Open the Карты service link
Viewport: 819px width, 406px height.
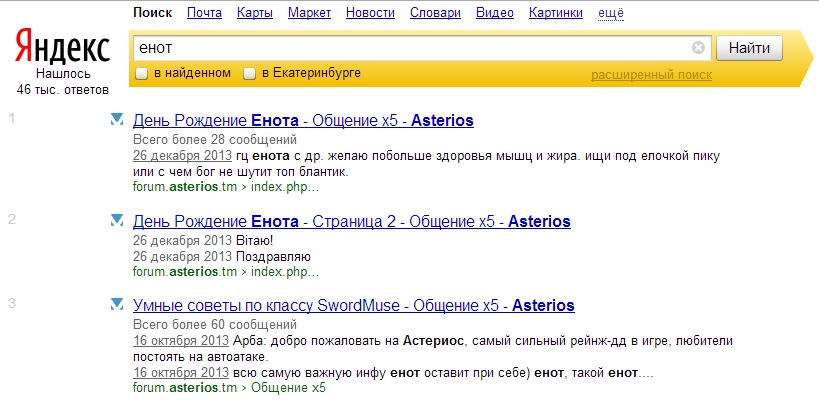point(255,13)
